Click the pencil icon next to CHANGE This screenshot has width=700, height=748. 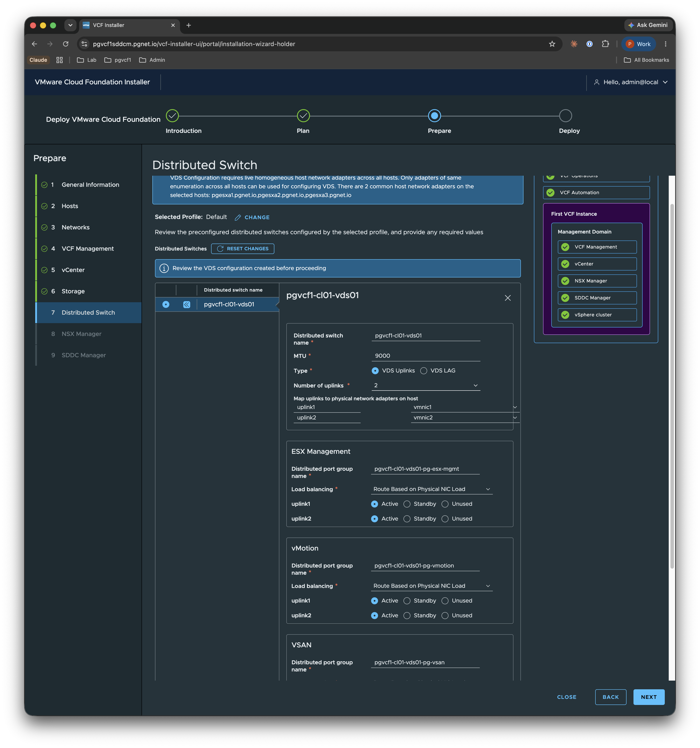[x=238, y=217]
